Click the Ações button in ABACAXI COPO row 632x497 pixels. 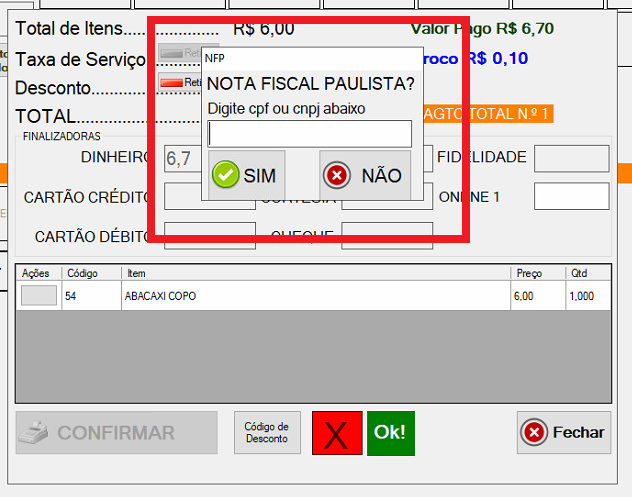tap(39, 295)
